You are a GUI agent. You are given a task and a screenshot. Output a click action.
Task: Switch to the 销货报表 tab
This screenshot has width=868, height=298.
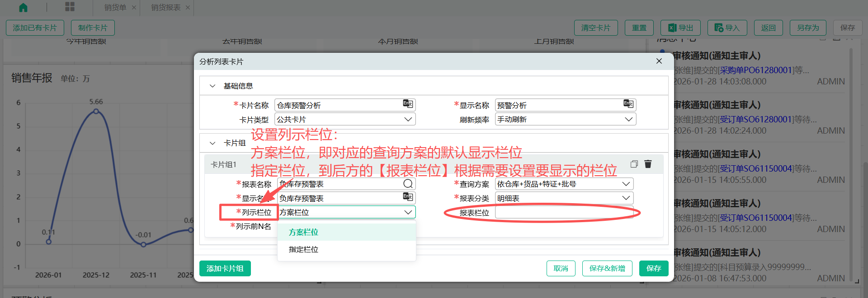[165, 8]
